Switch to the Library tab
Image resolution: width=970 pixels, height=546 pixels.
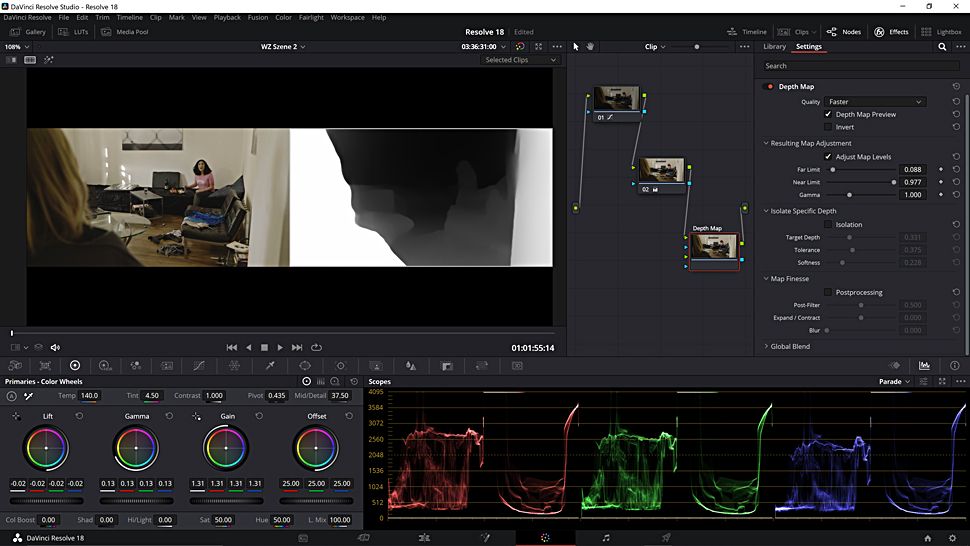[774, 47]
